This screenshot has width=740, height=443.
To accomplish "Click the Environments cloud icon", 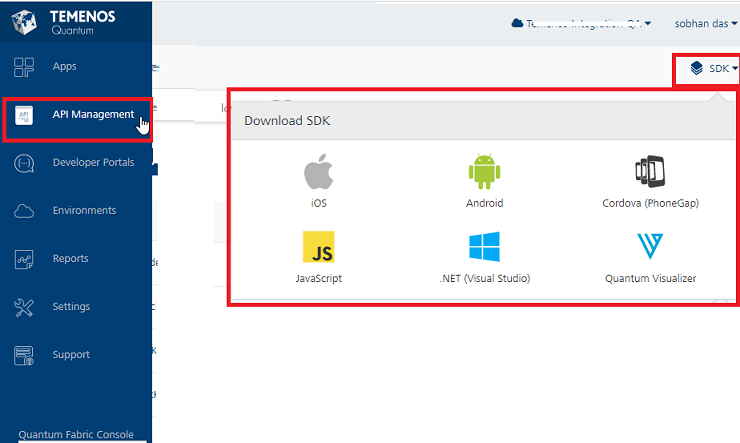I will point(24,211).
